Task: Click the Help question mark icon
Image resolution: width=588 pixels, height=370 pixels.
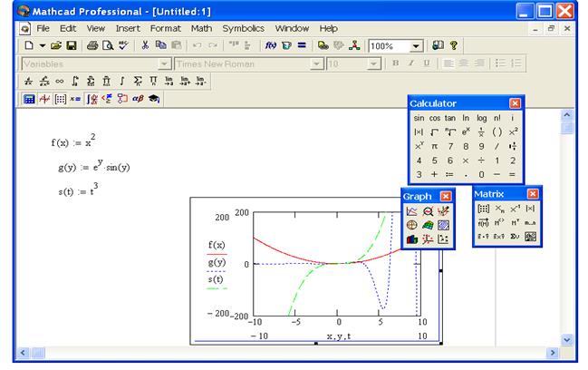Action: (454, 45)
